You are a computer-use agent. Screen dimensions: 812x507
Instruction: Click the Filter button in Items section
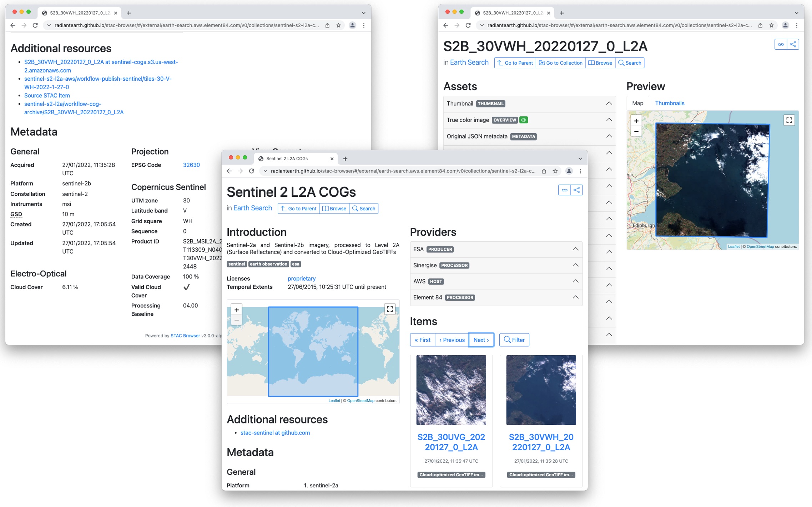(x=514, y=339)
